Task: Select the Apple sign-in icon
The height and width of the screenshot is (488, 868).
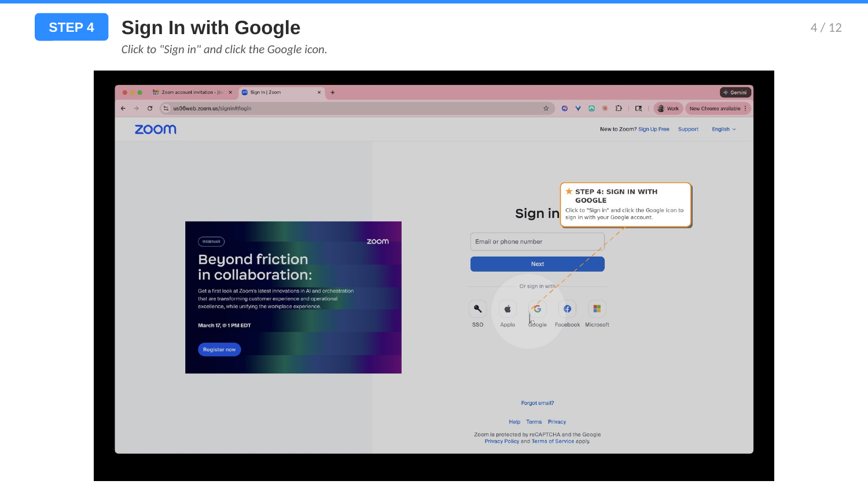Action: pyautogui.click(x=507, y=309)
